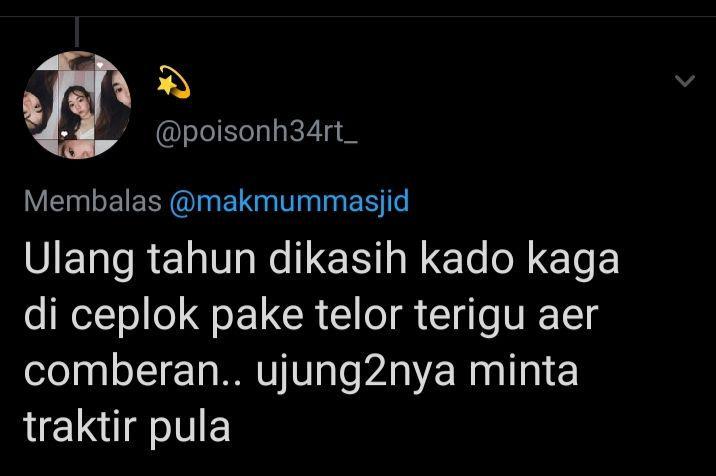Click the 'traktir pula' last line

click(x=127, y=428)
